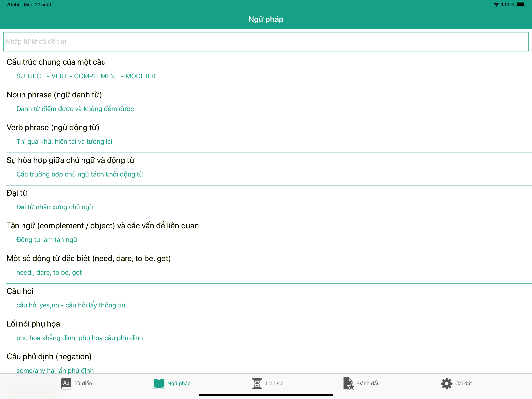The height and width of the screenshot is (399, 532).
Task: Switch to the Từ điển tab label
Action: (83, 383)
